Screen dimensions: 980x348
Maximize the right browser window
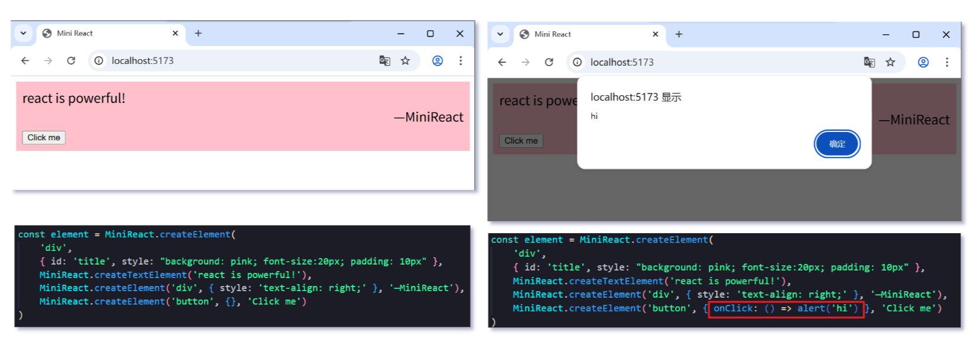pyautogui.click(x=916, y=35)
